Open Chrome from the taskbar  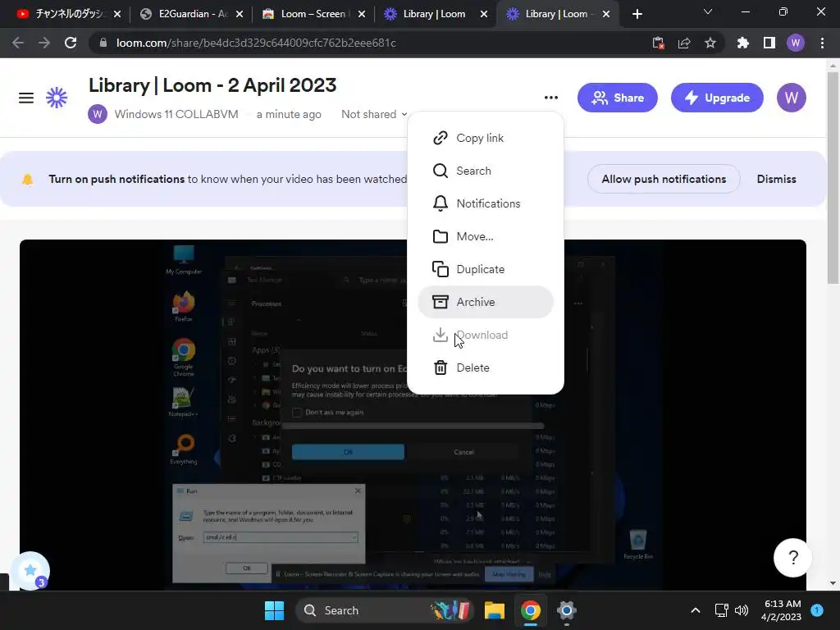coord(531,610)
